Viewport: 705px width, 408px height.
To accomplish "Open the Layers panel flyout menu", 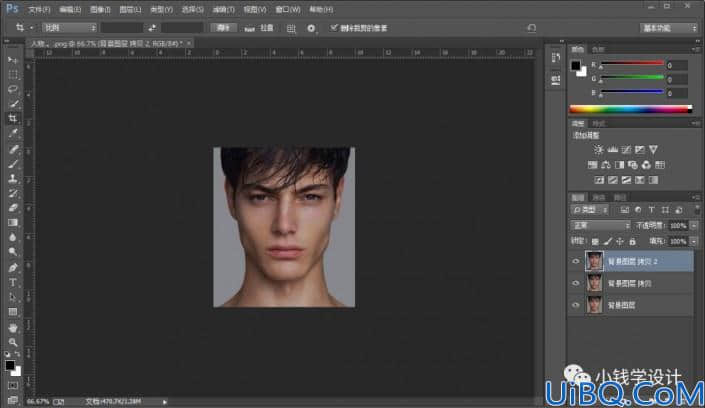I will coord(696,197).
